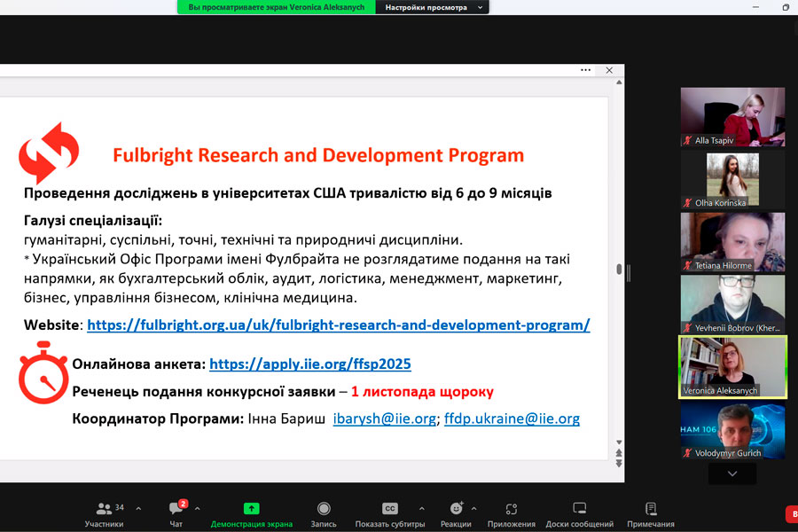Screen dimensions: 798x532
Task: Expand the arrow next to Чат
Action: [x=197, y=509]
